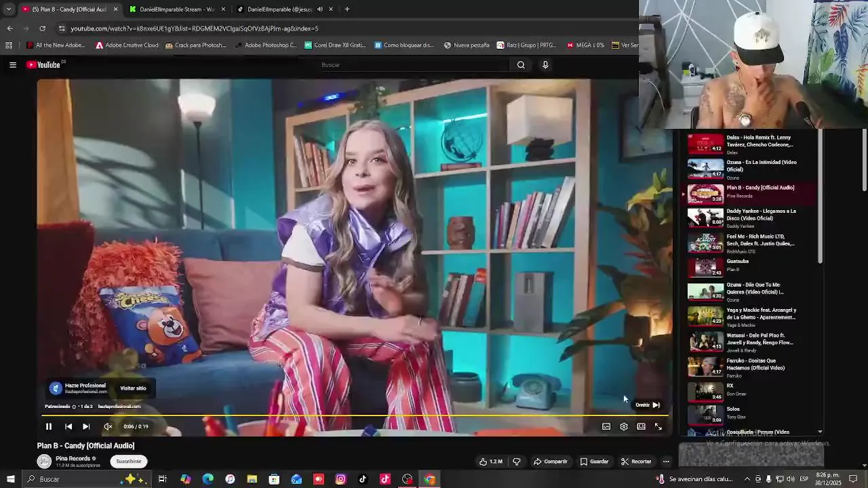Open the Windows notification center

pyautogui.click(x=854, y=479)
